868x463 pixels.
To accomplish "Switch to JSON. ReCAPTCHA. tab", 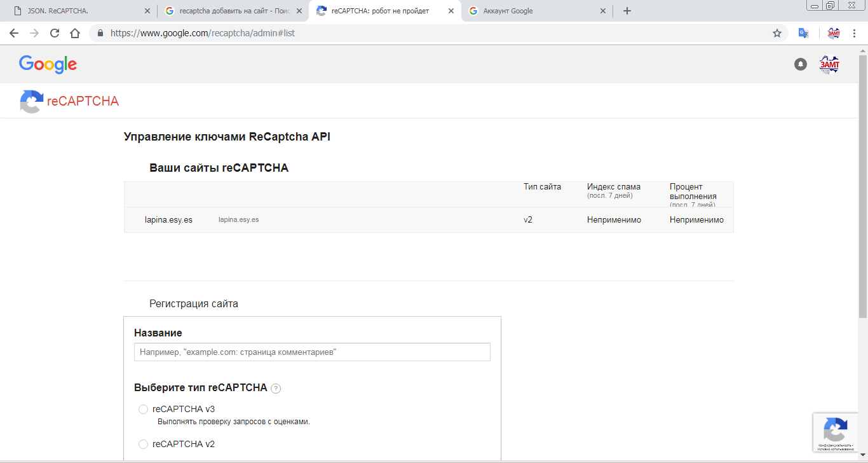I will tap(79, 11).
